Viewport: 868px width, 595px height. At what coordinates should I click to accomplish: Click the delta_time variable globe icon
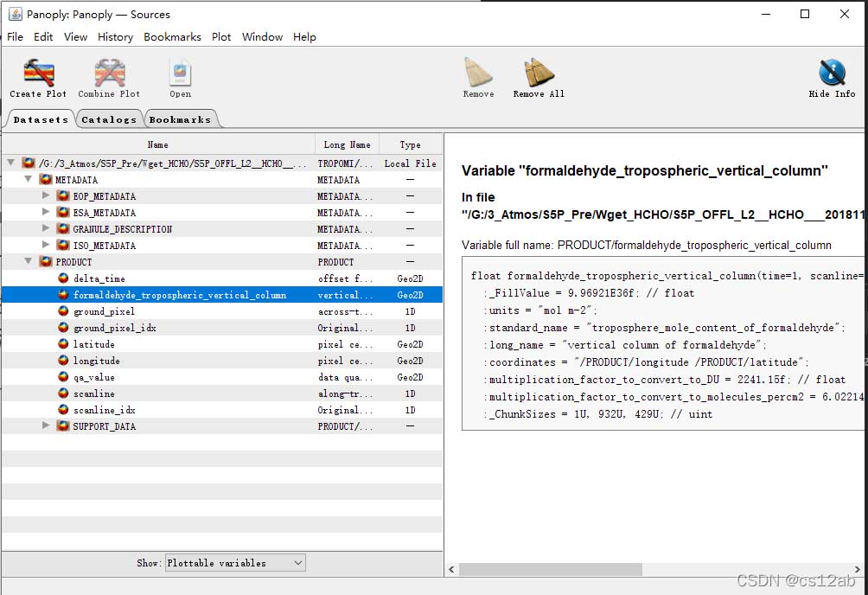(63, 278)
